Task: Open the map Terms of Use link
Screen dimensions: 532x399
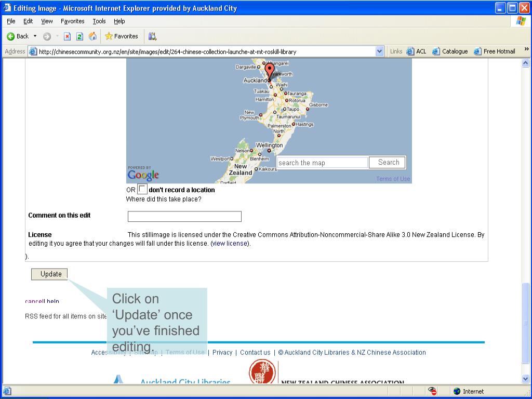Action: [393, 179]
